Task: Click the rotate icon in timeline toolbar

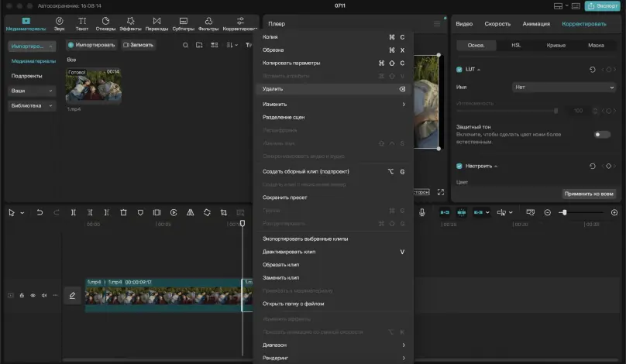Action: pos(207,212)
